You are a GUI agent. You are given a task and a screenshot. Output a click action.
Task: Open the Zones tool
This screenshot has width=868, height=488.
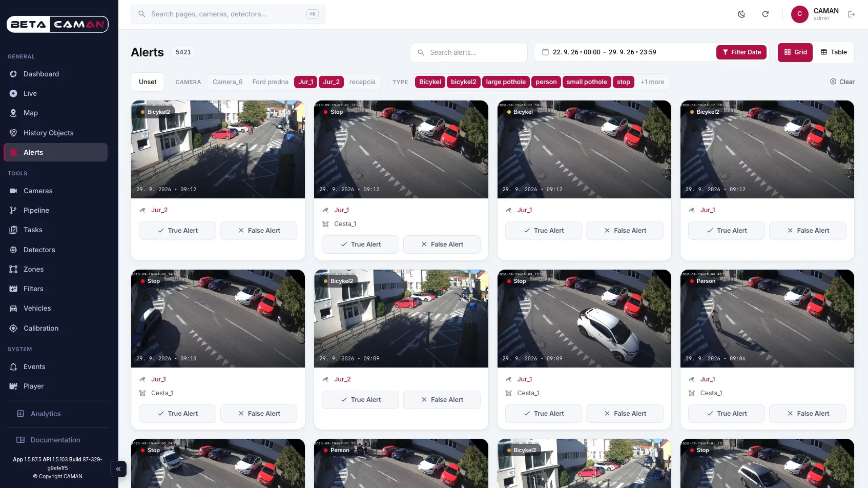click(x=56, y=269)
